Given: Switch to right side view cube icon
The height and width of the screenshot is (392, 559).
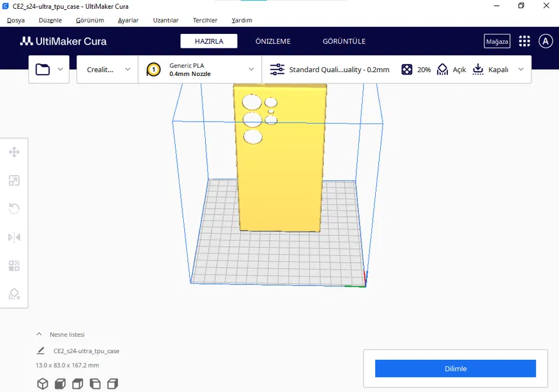Looking at the screenshot, I should coord(113,384).
